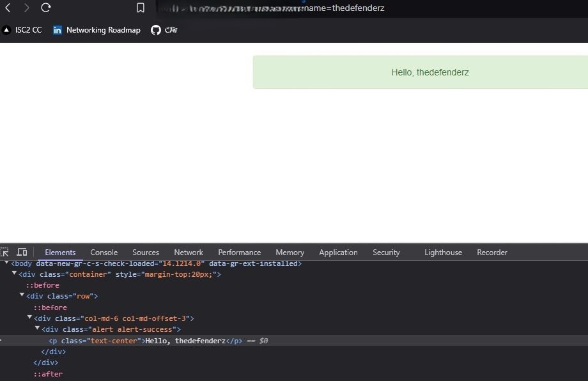The width and height of the screenshot is (588, 381).
Task: Switch to the Network tab
Action: tap(189, 253)
